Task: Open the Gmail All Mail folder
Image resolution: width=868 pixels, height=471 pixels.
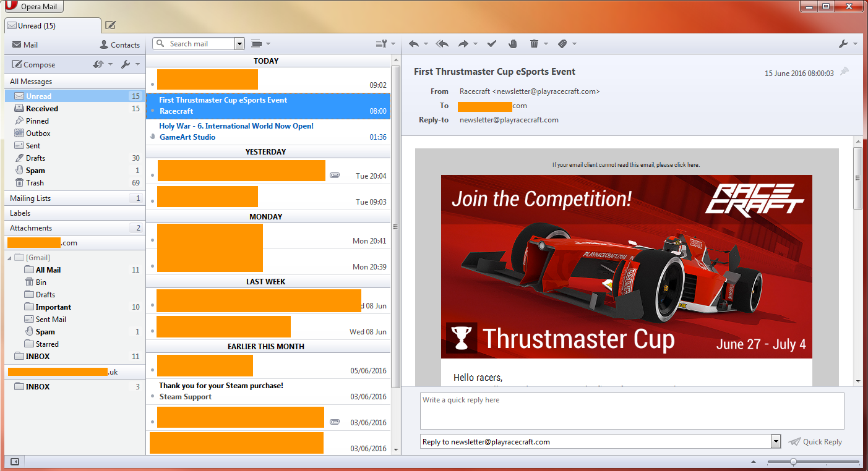Action: click(x=74, y=270)
